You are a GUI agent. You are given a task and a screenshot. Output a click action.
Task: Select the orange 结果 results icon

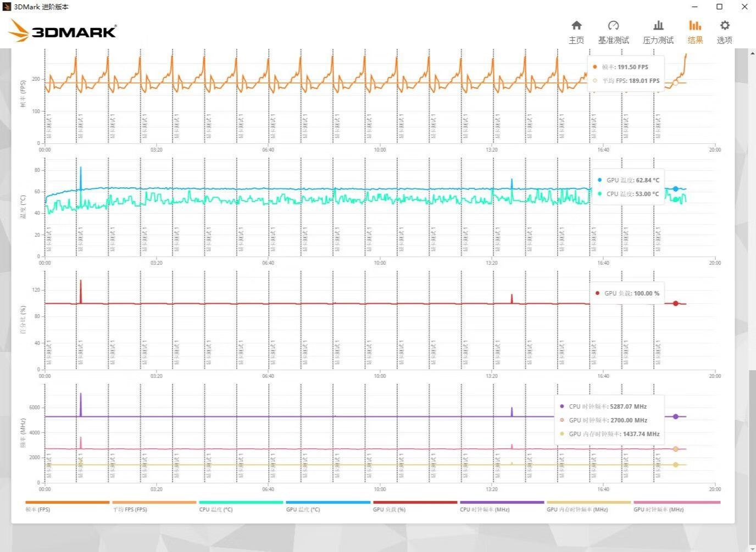tap(695, 32)
